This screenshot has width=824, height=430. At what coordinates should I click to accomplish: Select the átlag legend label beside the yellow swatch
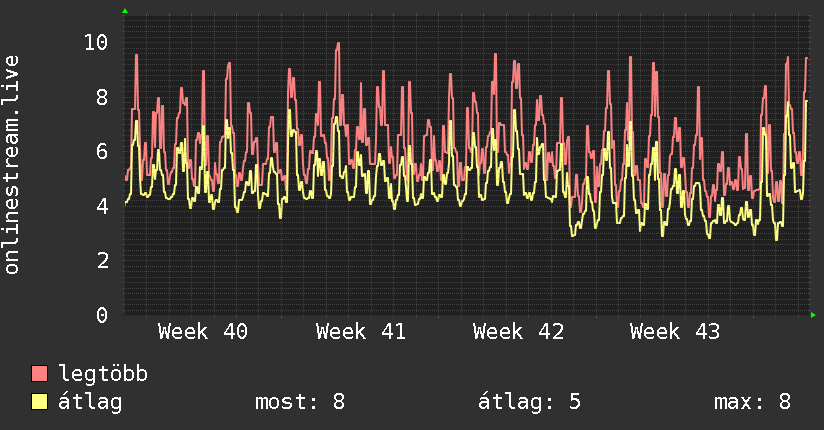(90, 402)
